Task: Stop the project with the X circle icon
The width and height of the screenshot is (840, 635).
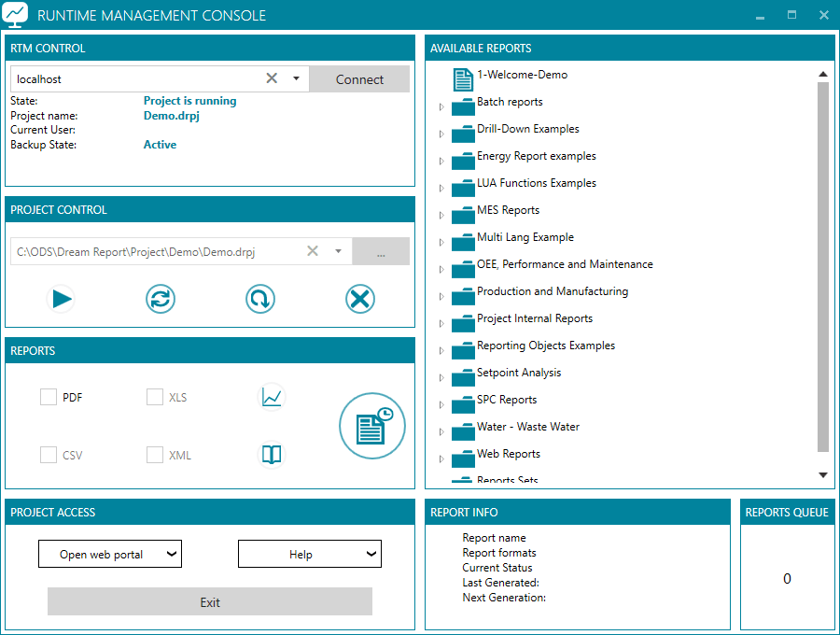Action: tap(360, 299)
